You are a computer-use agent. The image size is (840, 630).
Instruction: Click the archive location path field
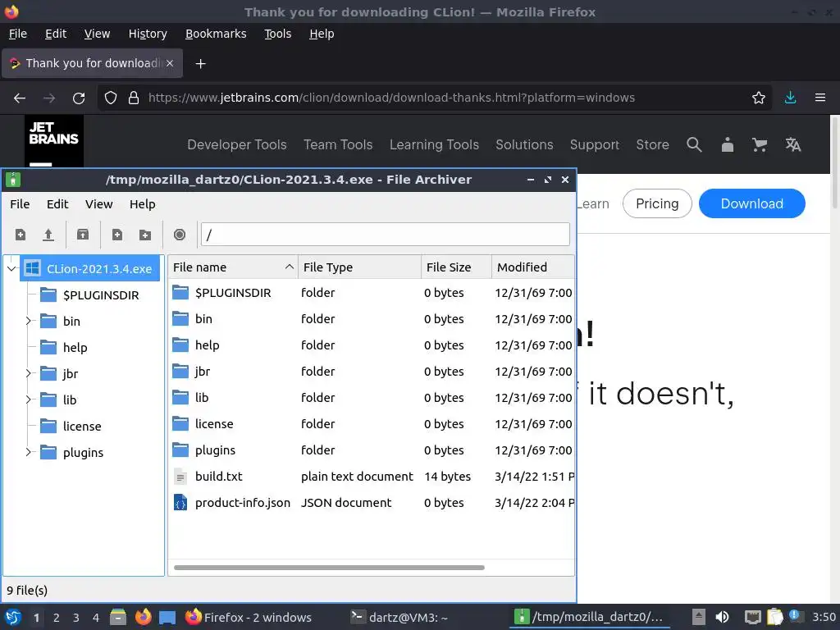click(386, 235)
